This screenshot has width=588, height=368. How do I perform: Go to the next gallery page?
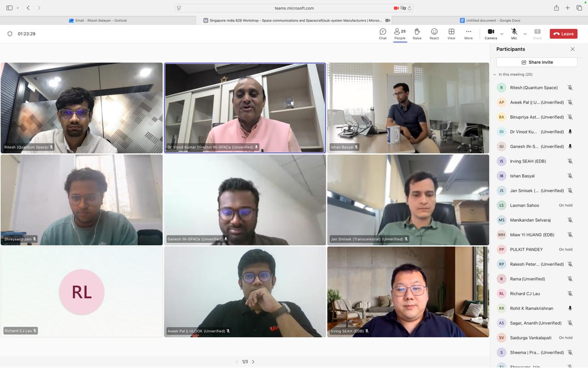click(x=253, y=362)
